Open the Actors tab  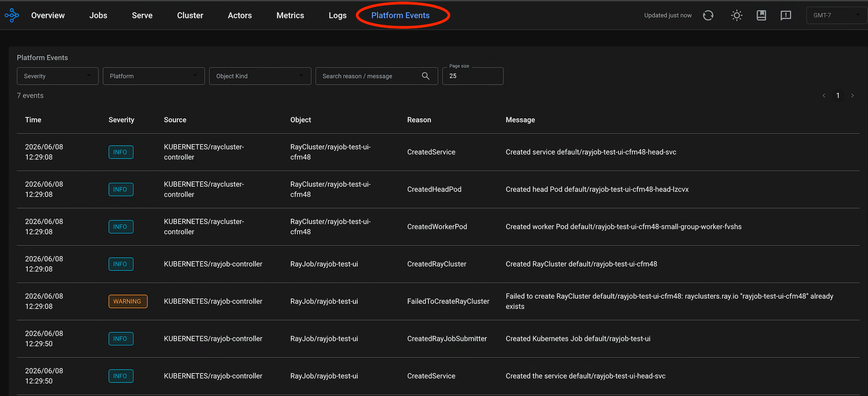(240, 16)
